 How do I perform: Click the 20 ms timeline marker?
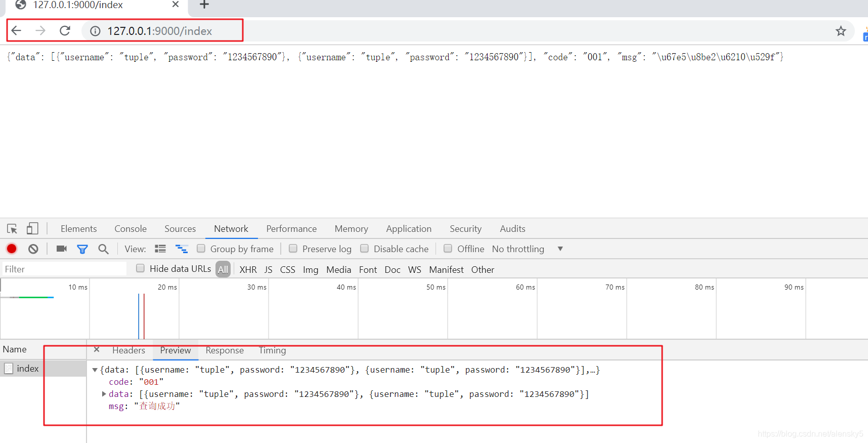pyautogui.click(x=167, y=287)
